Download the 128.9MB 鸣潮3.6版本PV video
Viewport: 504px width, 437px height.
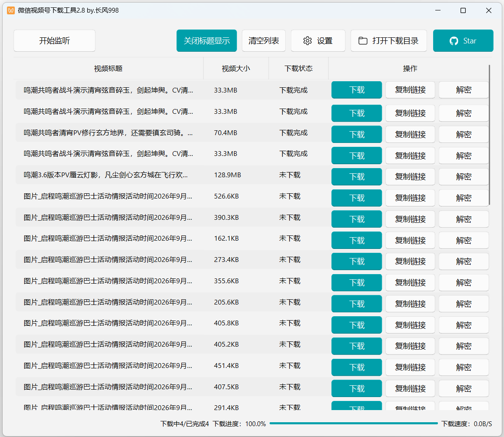click(x=357, y=177)
